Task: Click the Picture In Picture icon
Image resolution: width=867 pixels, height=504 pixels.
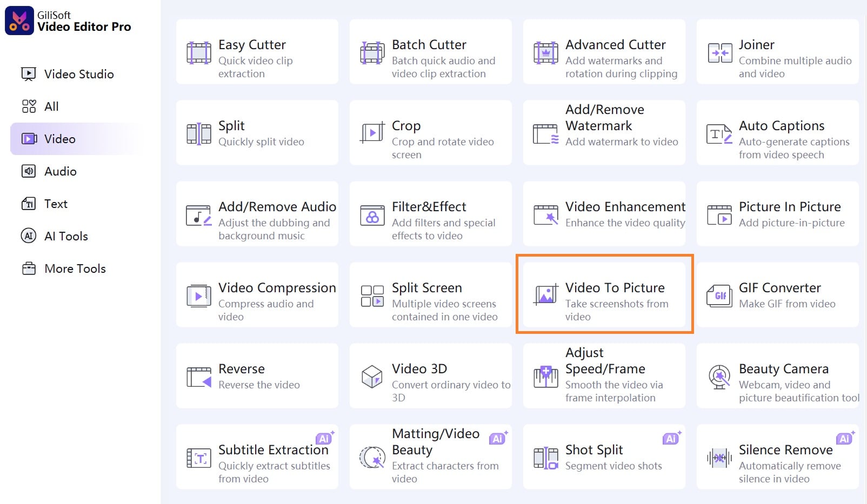Action: (720, 215)
